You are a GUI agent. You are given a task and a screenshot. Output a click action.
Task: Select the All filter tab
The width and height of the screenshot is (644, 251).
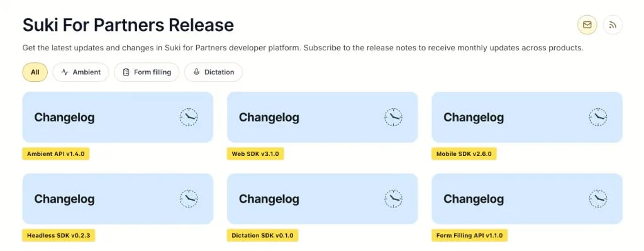click(35, 72)
